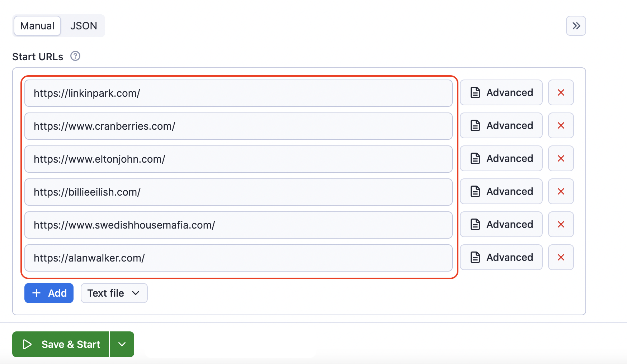Delete the billieeilish.com start URL

tap(561, 191)
